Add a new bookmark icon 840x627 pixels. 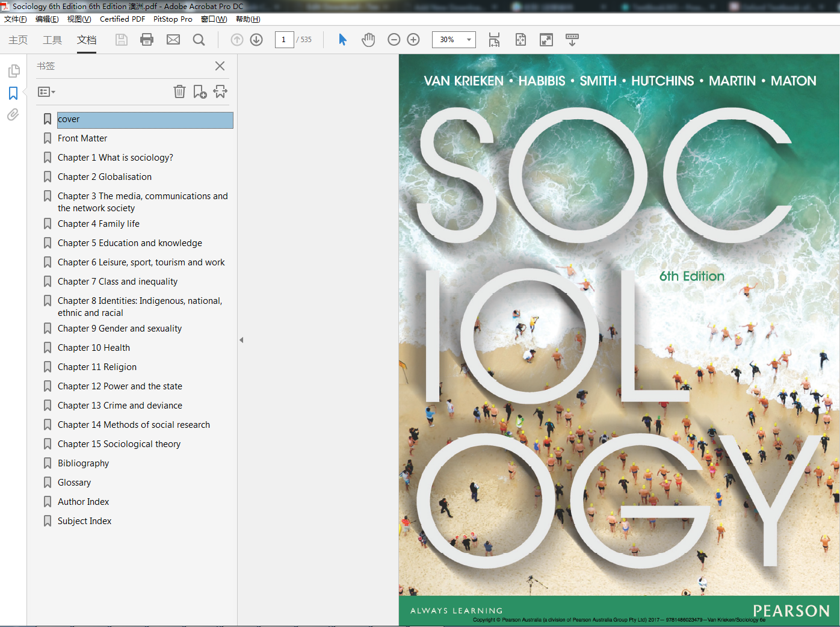click(200, 91)
